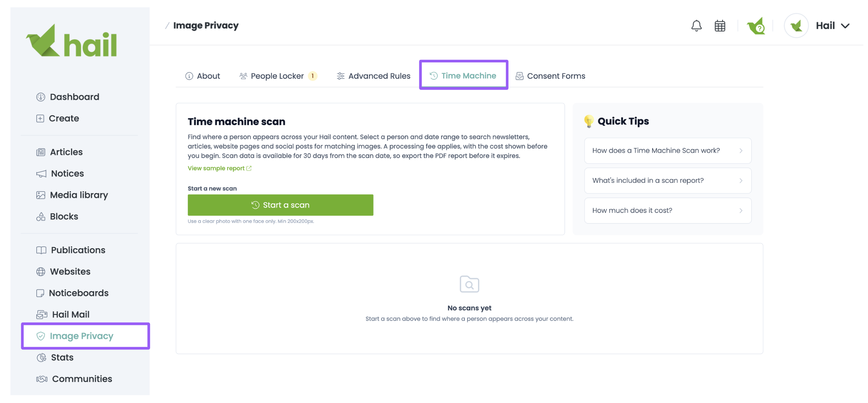Switch to the Advanced Rules tab

373,76
